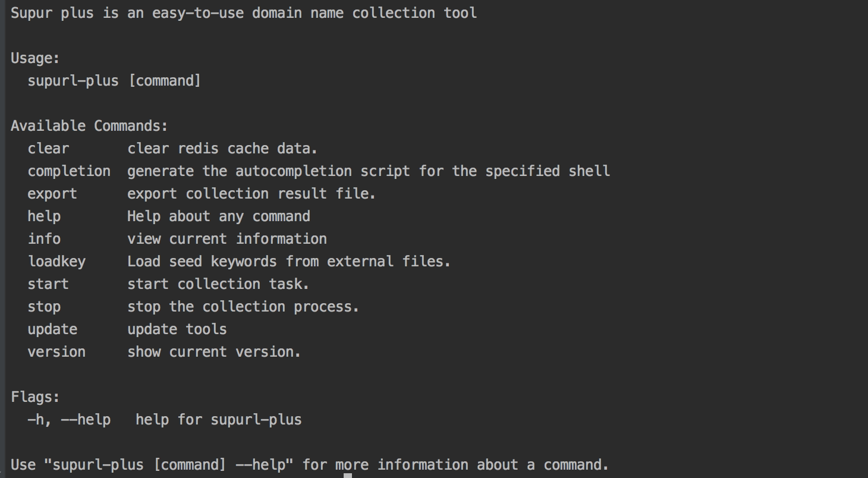The image size is (868, 478).
Task: Click the "help" command entry
Action: pyautogui.click(x=44, y=216)
